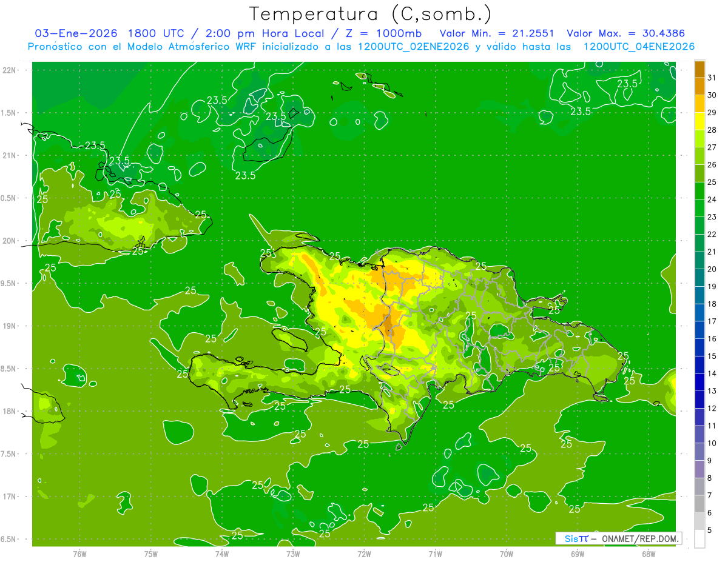The image size is (728, 562).
Task: Click the forecast end time '1200UTC_04ENE2026'
Action: click(x=639, y=47)
